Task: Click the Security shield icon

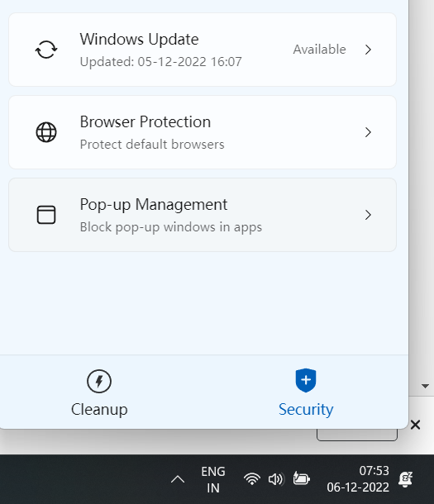Action: click(306, 380)
